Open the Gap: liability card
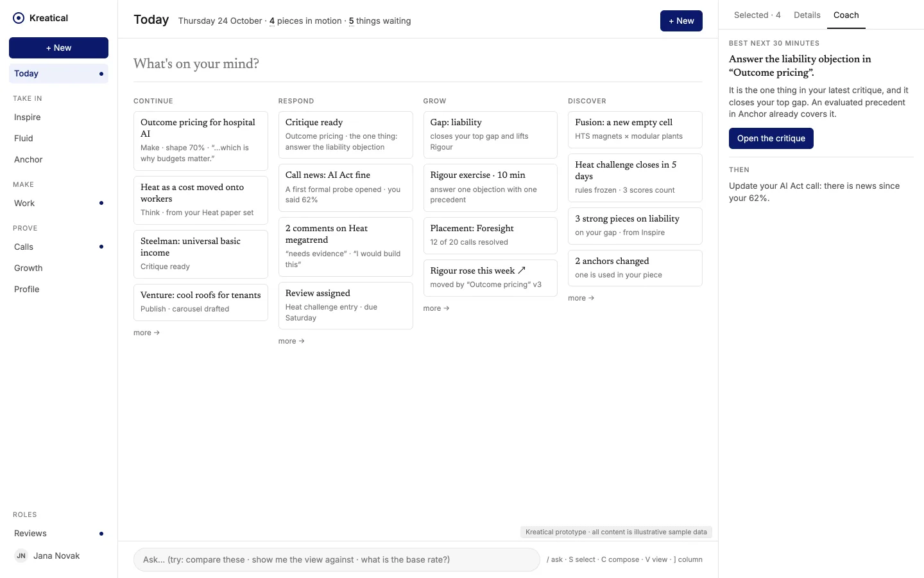 point(490,135)
